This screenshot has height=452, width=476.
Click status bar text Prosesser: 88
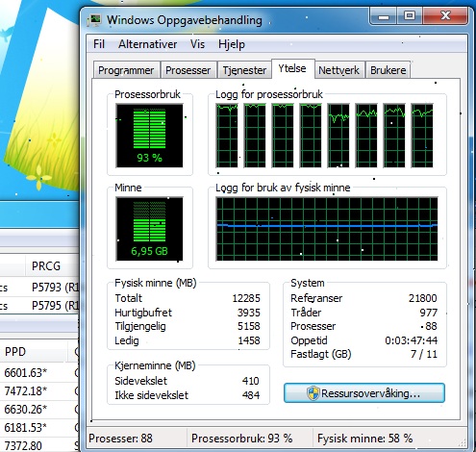tap(120, 439)
